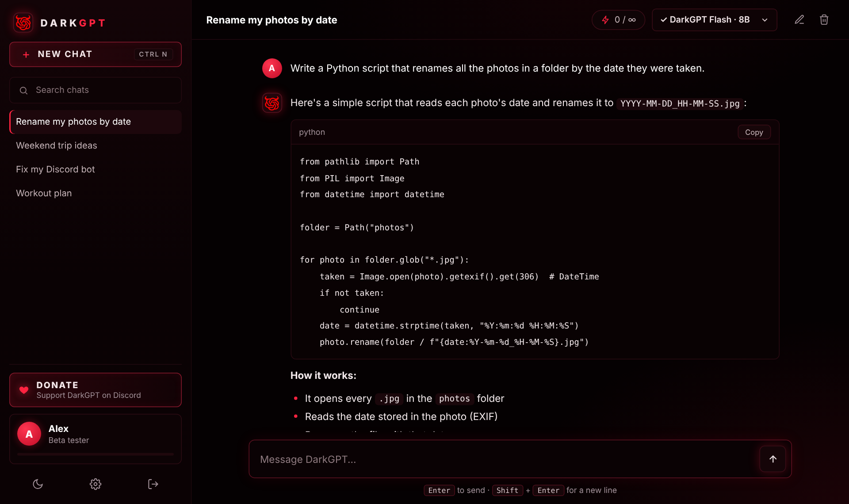
Task: Click the line from PIL import Image
Action: pyautogui.click(x=352, y=178)
